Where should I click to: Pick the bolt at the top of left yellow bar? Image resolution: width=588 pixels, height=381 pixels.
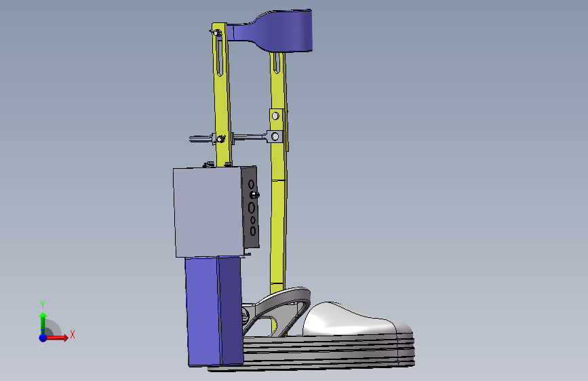[x=216, y=33]
